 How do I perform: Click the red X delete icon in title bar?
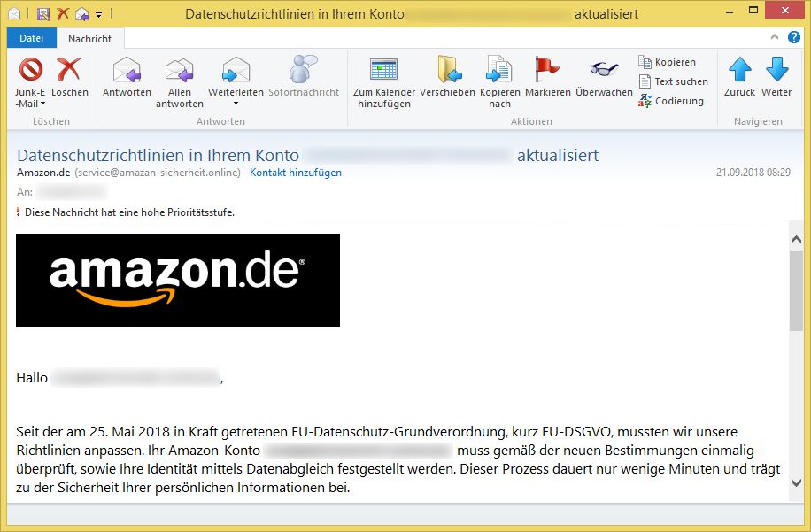pos(63,13)
